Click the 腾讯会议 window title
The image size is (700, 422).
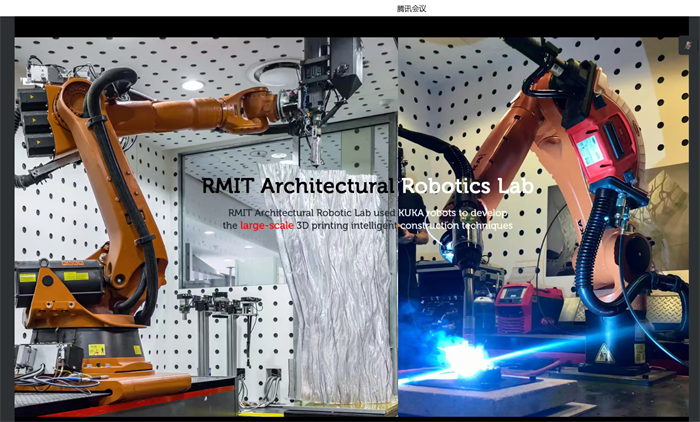point(411,8)
